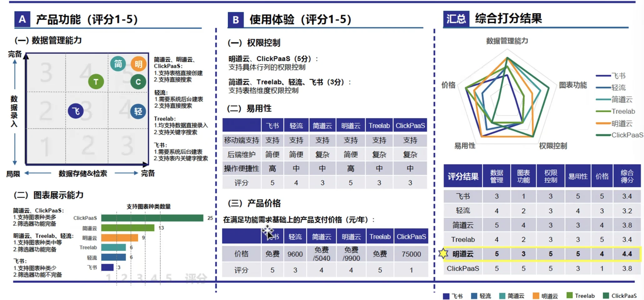Click the 移动端支持 row label
This screenshot has height=300, width=644.
pos(241,140)
